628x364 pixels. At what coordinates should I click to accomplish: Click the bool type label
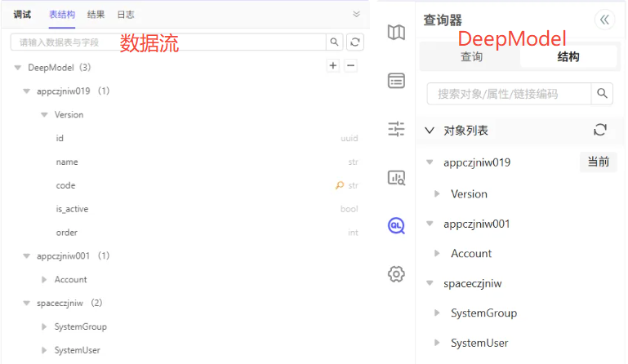(x=350, y=209)
